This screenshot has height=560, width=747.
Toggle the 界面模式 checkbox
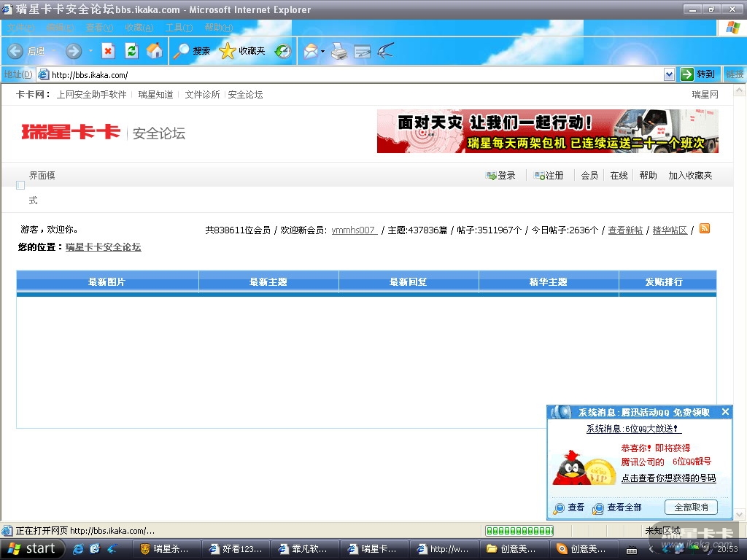(x=20, y=185)
